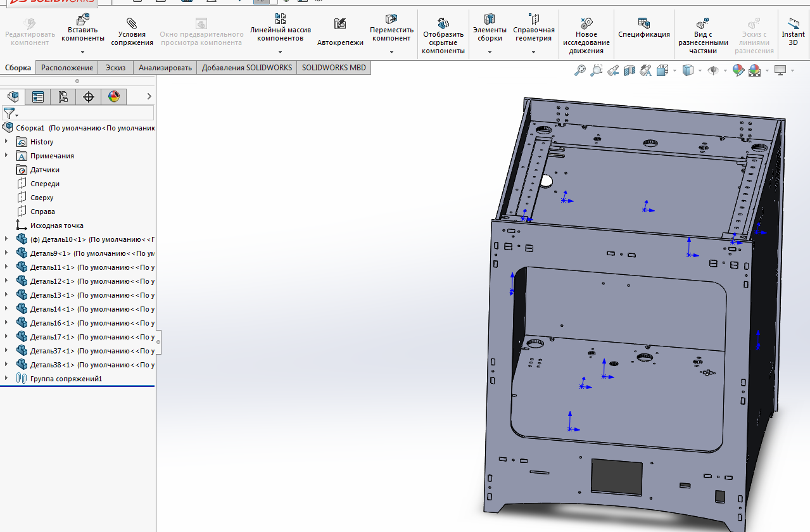Switch to the ConfigurationManager tab icon
Screen dimensions: 810x532
pyautogui.click(x=63, y=97)
